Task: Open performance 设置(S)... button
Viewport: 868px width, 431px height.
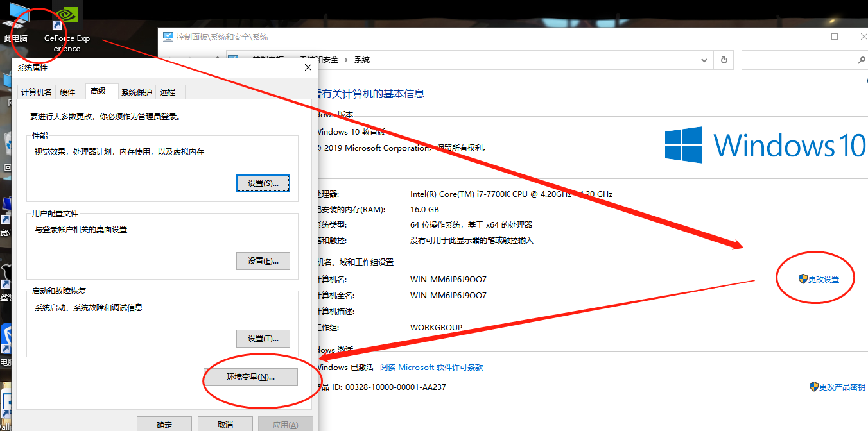Action: (x=263, y=183)
